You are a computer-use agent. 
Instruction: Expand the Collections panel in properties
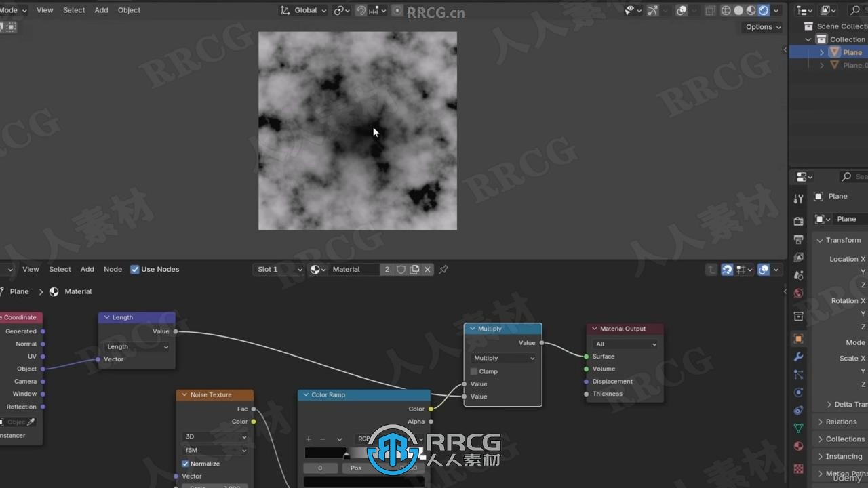tap(840, 439)
